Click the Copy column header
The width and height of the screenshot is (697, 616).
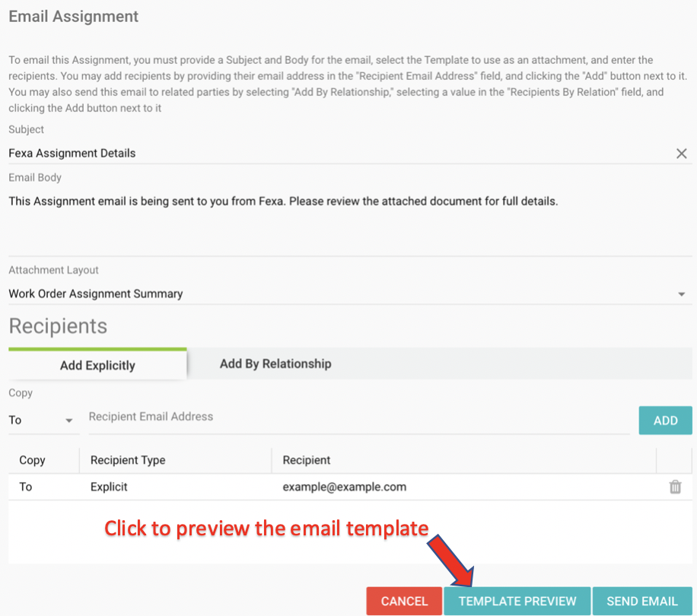(x=32, y=460)
